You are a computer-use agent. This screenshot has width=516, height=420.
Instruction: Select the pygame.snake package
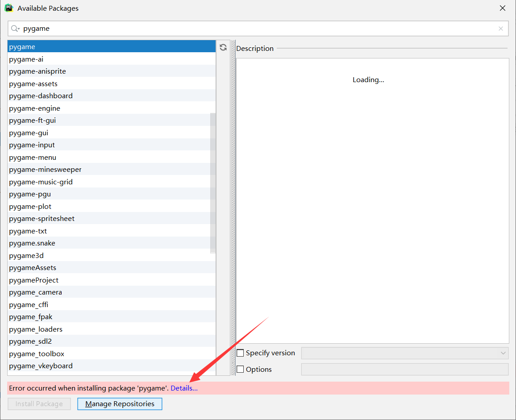click(112, 243)
